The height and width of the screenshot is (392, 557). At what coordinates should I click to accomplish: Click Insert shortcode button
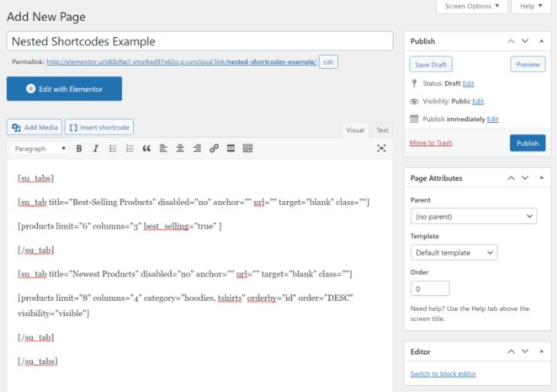point(99,127)
